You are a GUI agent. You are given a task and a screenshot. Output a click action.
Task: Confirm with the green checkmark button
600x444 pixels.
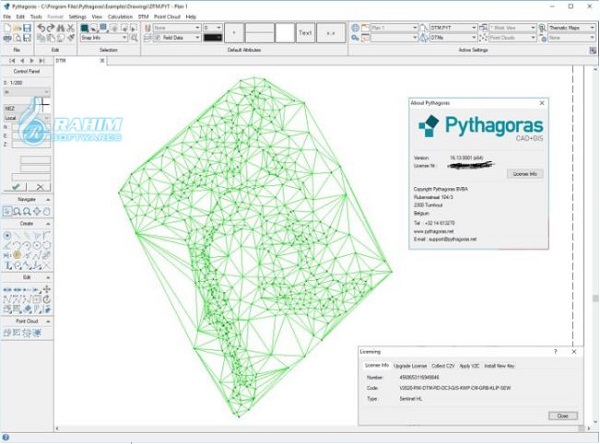point(15,187)
